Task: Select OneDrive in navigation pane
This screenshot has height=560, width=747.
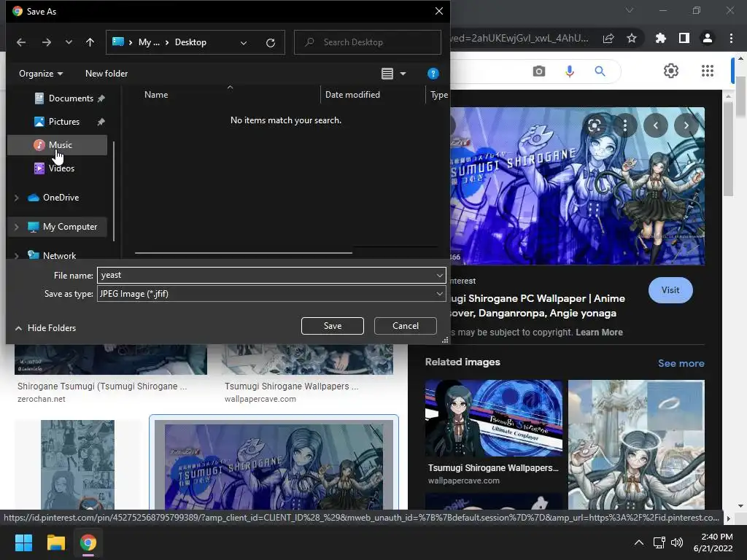Action: click(x=61, y=197)
